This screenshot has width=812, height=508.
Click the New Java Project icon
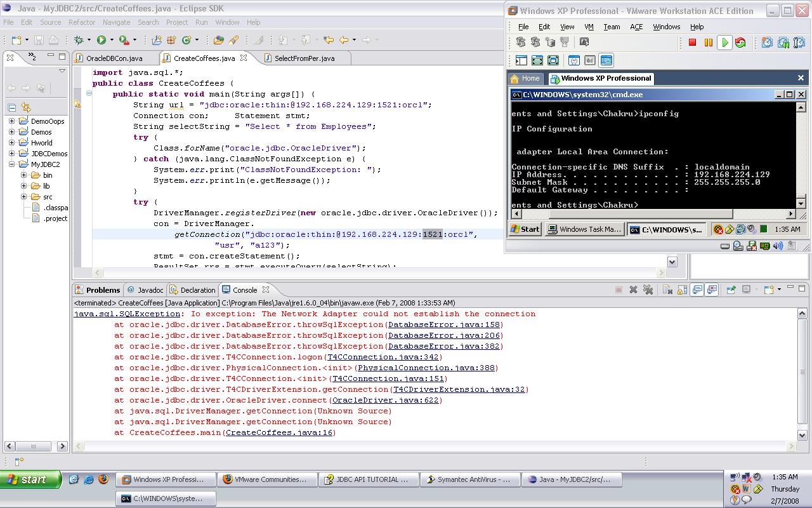(157, 40)
